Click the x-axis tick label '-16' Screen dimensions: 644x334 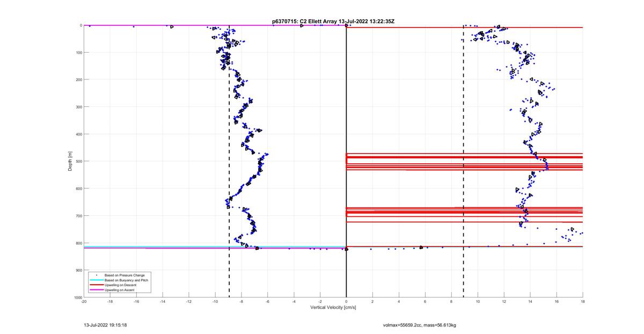click(136, 302)
